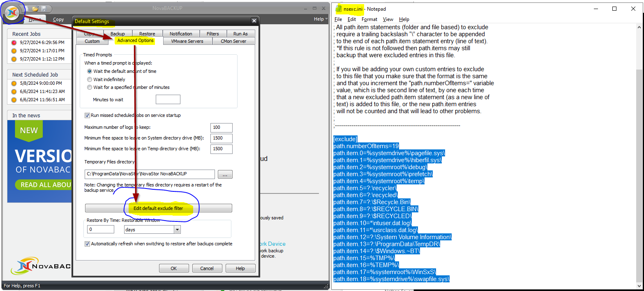Click the nsexc.ini Notepad title icon
644x291 pixels.
[339, 9]
